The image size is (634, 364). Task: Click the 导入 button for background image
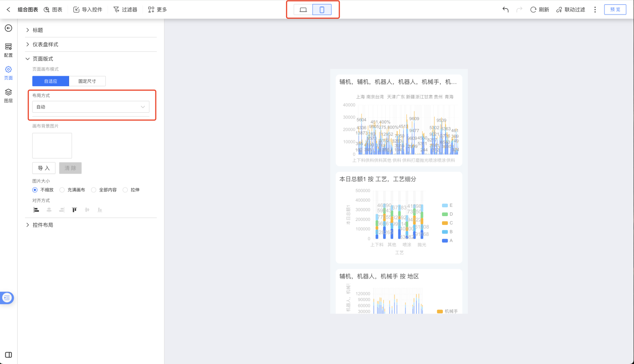click(x=44, y=168)
